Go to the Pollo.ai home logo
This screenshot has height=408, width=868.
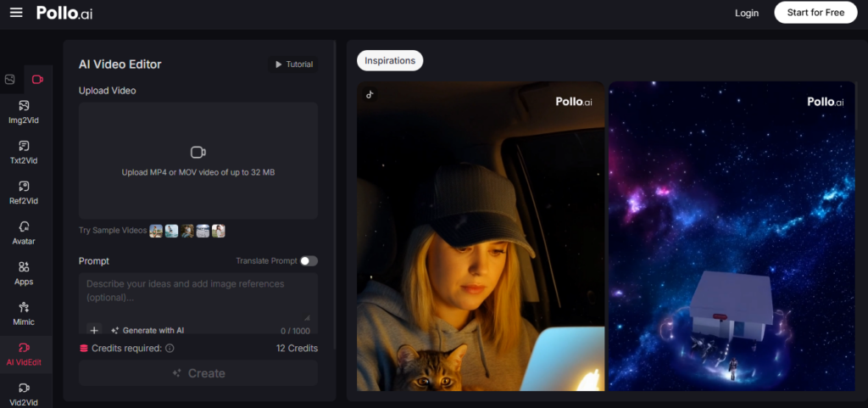(x=64, y=13)
